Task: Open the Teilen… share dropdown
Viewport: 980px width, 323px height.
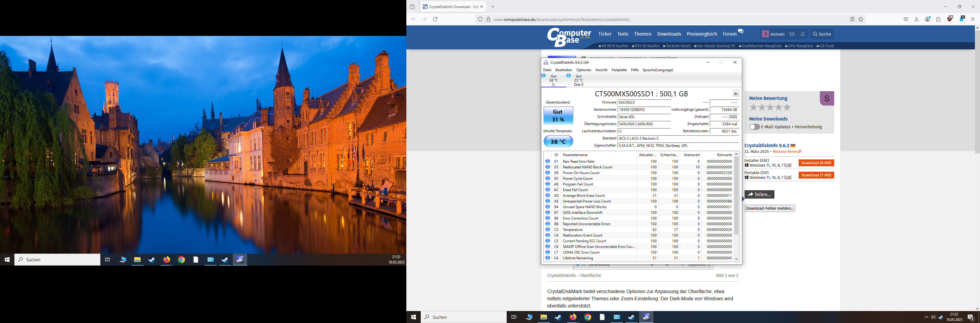Action: [759, 195]
